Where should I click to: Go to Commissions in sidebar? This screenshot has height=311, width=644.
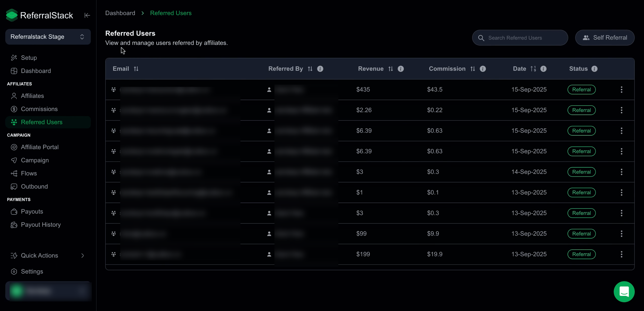pos(39,109)
